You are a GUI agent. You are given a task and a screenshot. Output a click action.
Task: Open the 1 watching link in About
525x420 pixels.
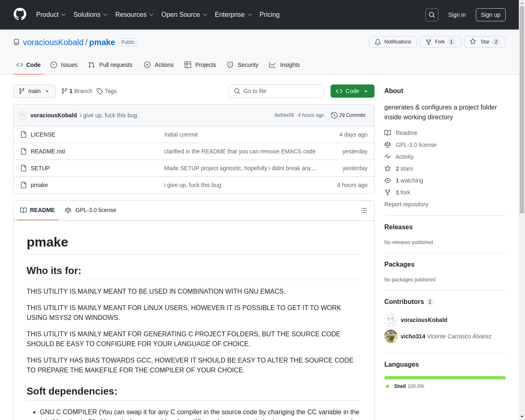click(404, 180)
